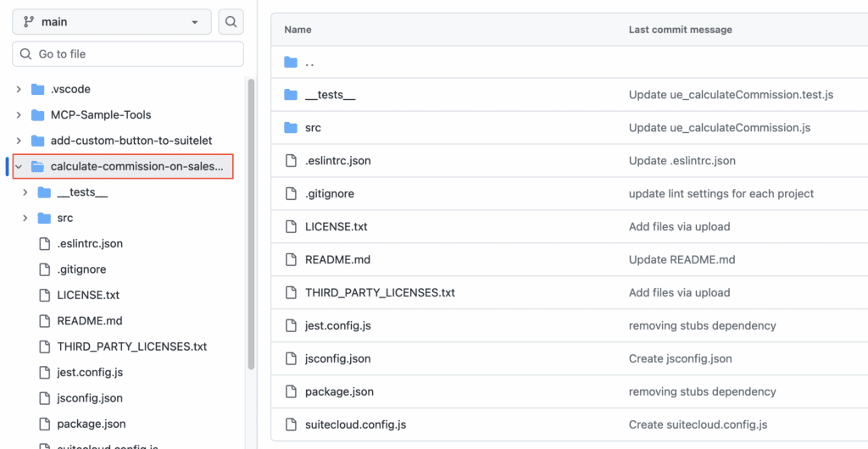
Task: Click src folder icon in table
Action: (x=291, y=128)
